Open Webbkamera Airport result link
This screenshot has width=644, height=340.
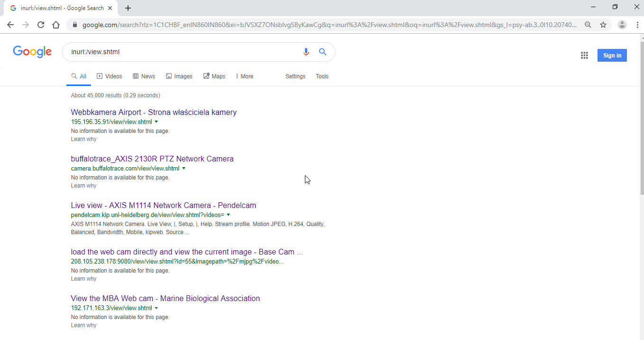154,112
